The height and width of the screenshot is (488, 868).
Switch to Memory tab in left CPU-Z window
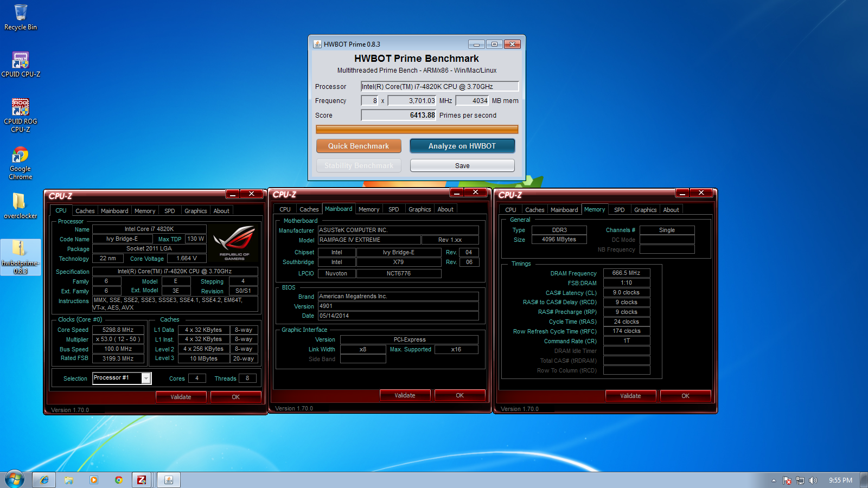(145, 211)
